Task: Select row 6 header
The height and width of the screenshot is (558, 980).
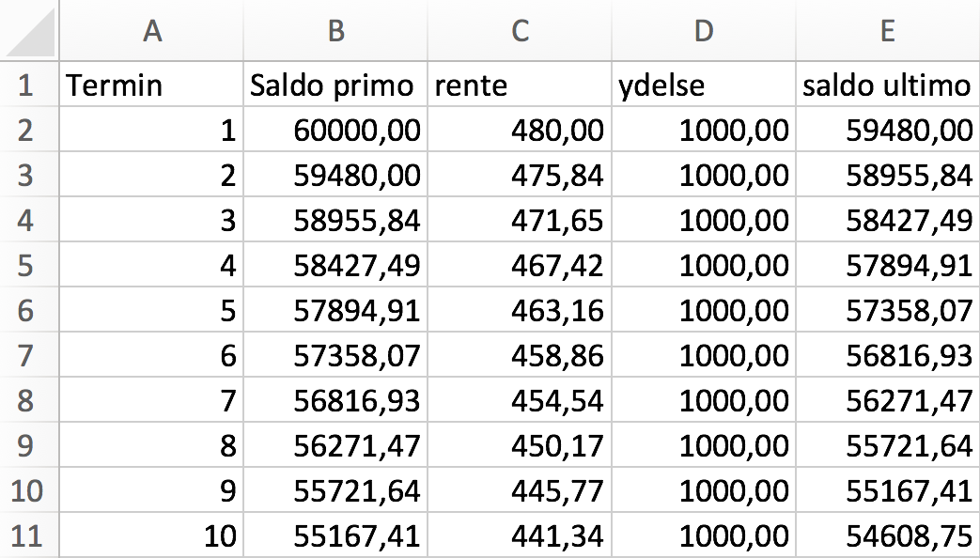Action: click(x=29, y=309)
